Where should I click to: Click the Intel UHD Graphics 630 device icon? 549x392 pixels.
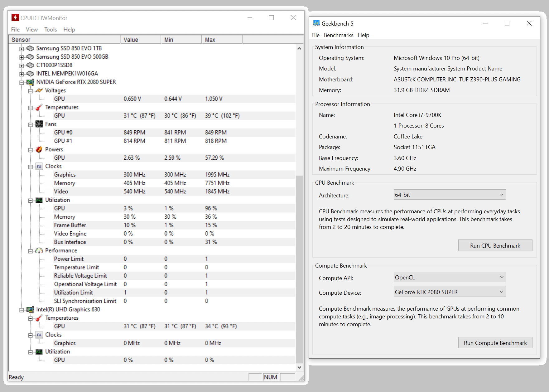[x=30, y=310]
